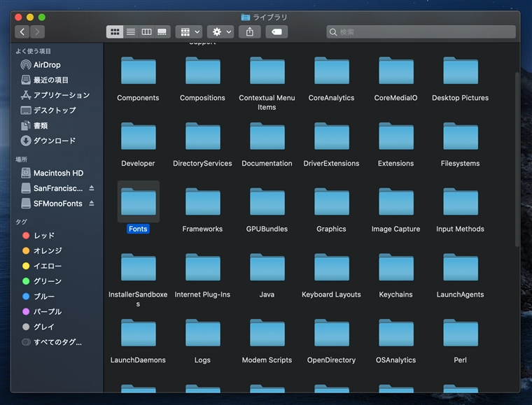
Task: Select the Java folder
Action: (x=267, y=267)
